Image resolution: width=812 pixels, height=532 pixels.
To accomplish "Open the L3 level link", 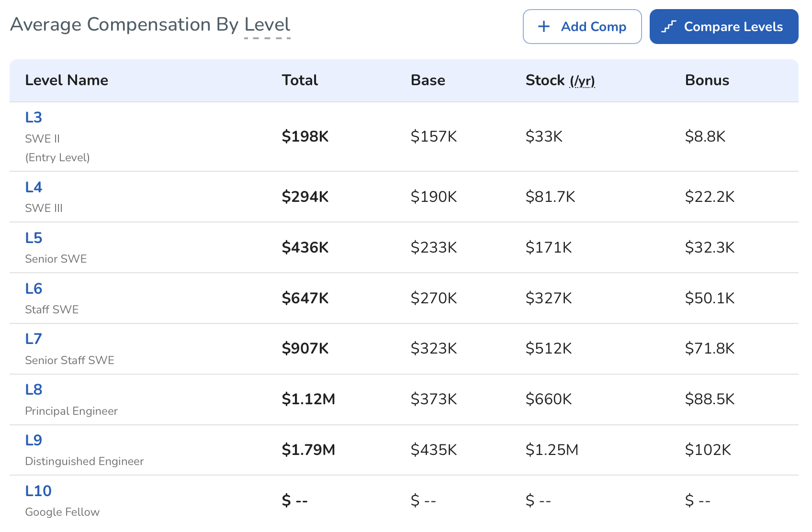I will pyautogui.click(x=34, y=117).
